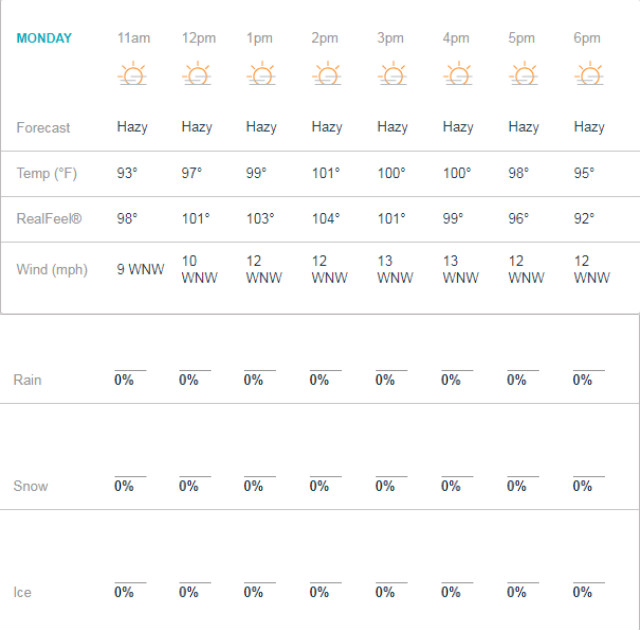Click the Wind (mph) row label

(x=52, y=270)
